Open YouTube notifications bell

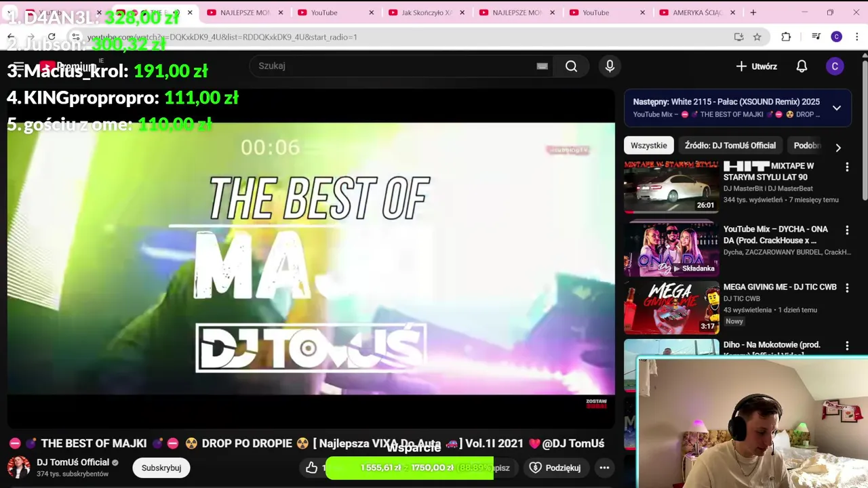click(802, 66)
